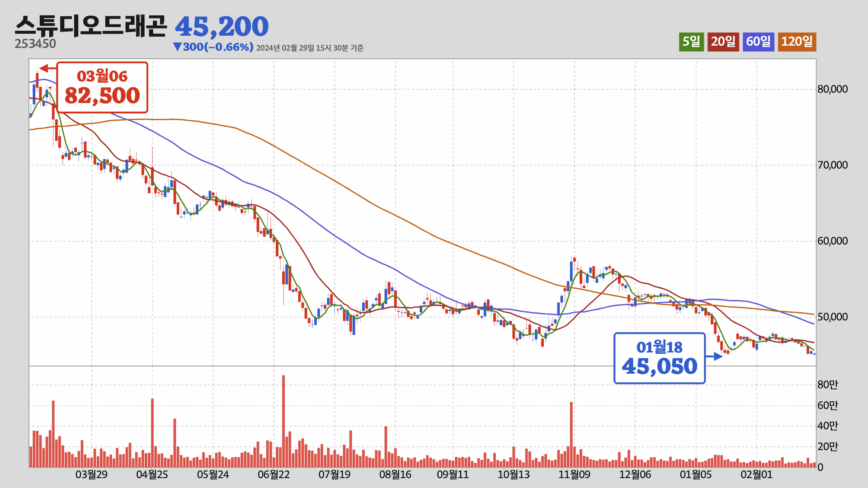This screenshot has width=868, height=488.
Task: Click the 60,000 price axis label
Action: tap(832, 241)
